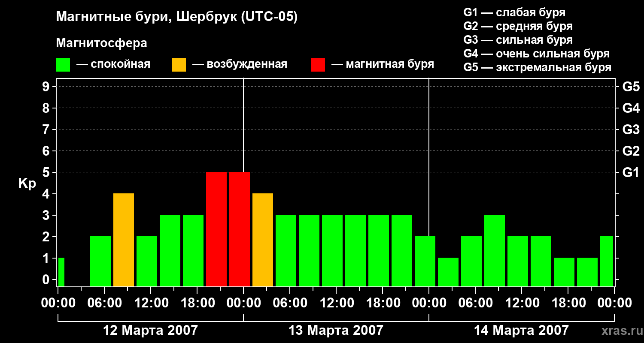Click the narrow Kp 2 bar at the end of 14 March
This screenshot has width=644, height=343.
click(607, 261)
